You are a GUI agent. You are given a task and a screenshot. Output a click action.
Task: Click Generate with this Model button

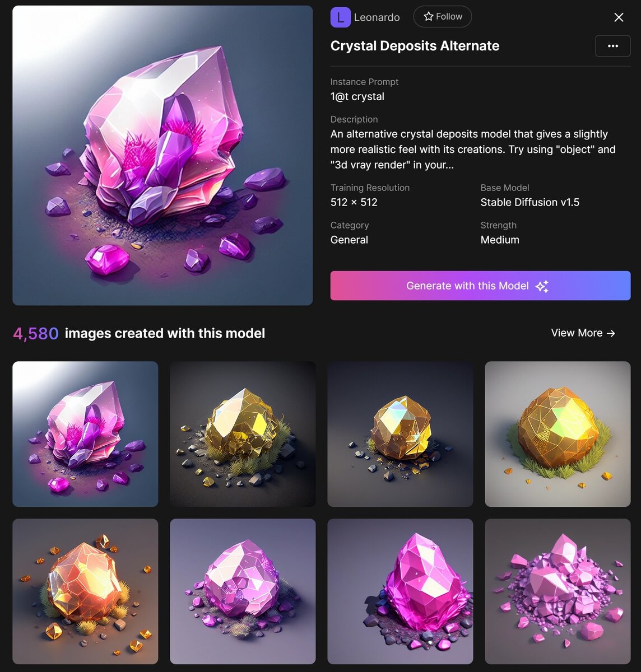pyautogui.click(x=480, y=286)
